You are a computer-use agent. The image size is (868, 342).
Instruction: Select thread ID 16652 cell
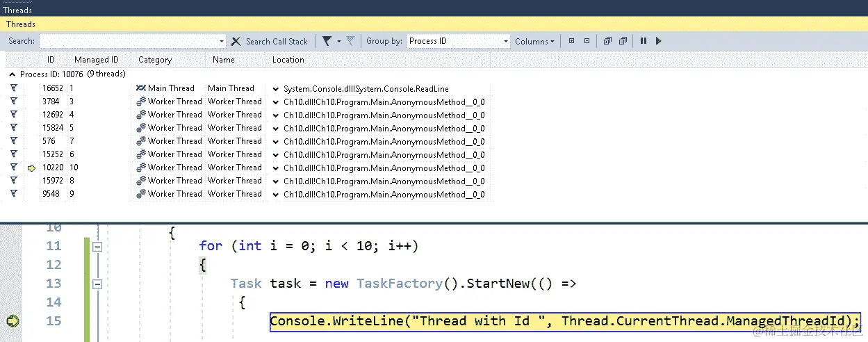coord(53,88)
